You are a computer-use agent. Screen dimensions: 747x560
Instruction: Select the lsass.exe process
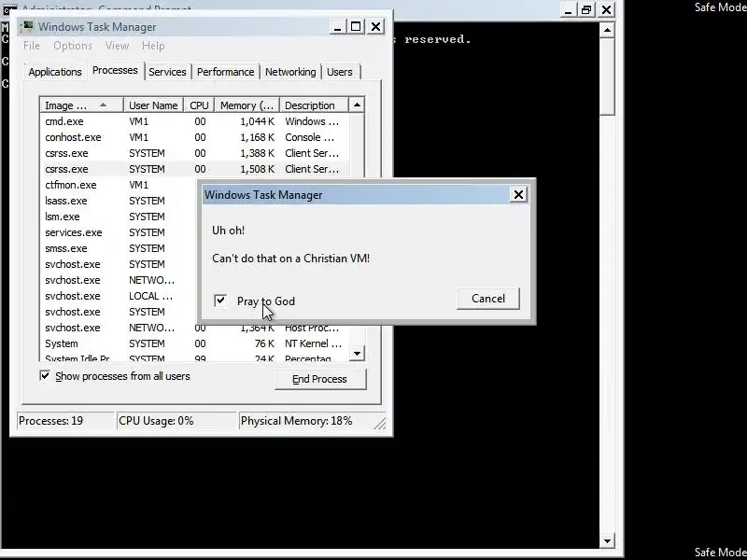coord(120,201)
